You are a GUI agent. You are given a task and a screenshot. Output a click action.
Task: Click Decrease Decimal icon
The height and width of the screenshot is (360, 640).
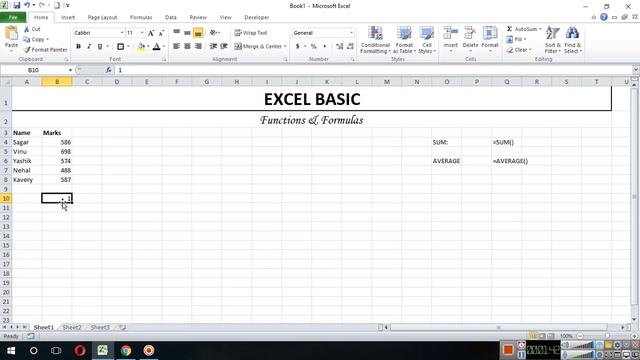[350, 47]
